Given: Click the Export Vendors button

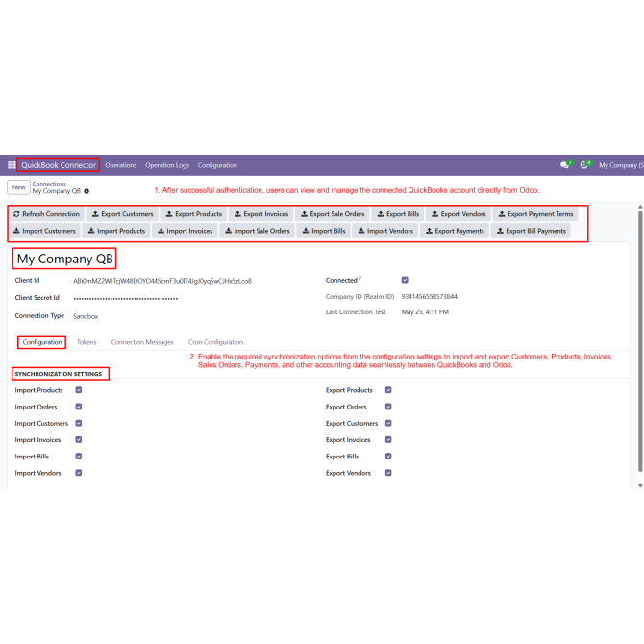Looking at the screenshot, I should (458, 214).
